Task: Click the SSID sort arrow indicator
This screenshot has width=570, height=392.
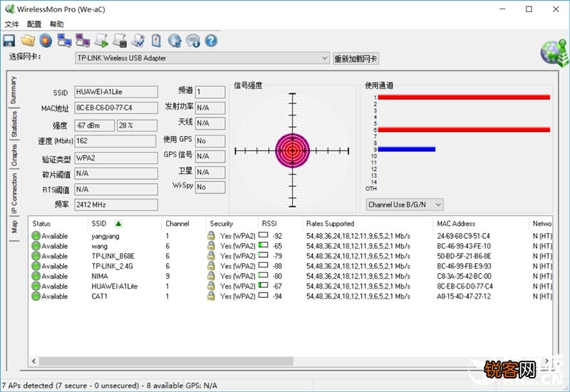Action: tap(118, 223)
